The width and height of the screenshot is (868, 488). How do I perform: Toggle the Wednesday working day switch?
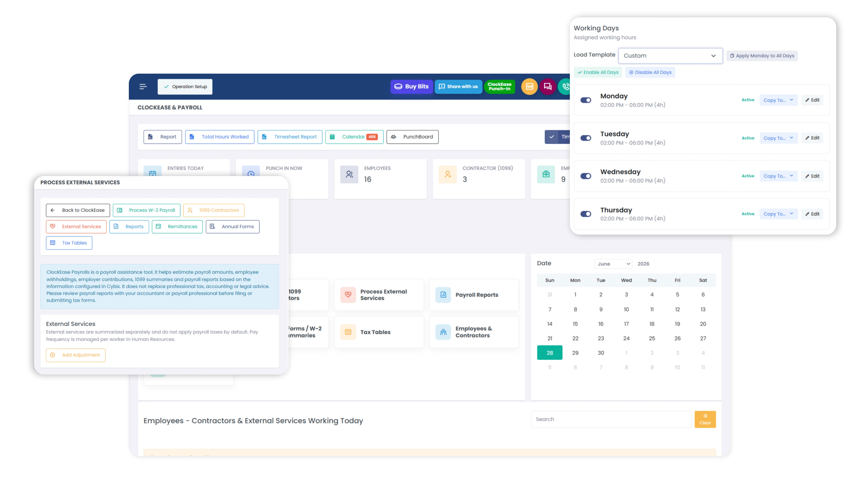coord(586,176)
